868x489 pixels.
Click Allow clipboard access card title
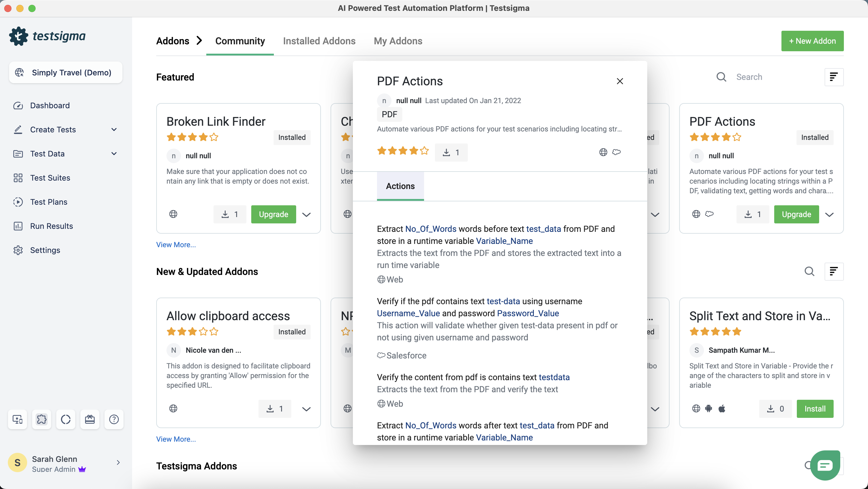[x=228, y=316]
